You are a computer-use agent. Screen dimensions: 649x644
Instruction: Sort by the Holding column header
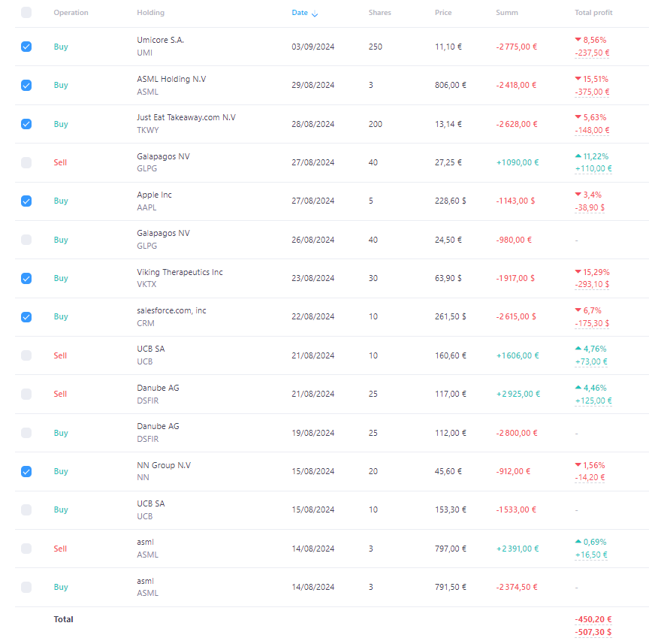151,13
